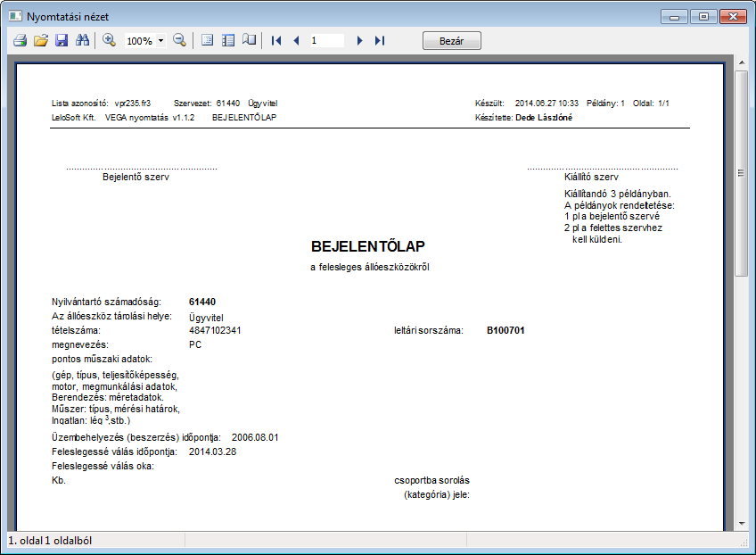Click 'VEGA nyomtatás v1.1.2' header text
Image resolution: width=756 pixels, height=555 pixels.
[150, 118]
